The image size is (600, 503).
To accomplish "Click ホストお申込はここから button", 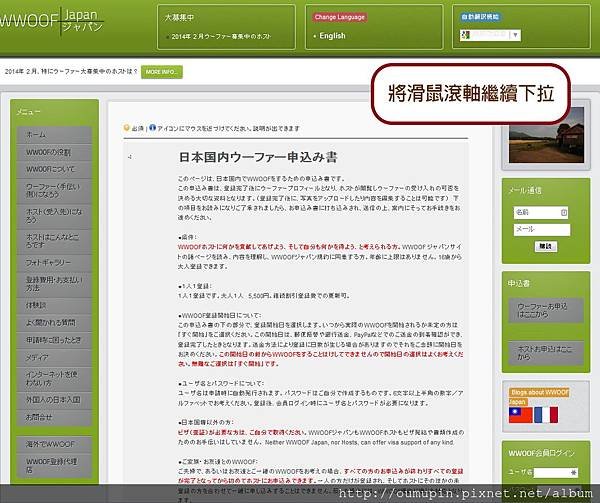I will click(546, 353).
